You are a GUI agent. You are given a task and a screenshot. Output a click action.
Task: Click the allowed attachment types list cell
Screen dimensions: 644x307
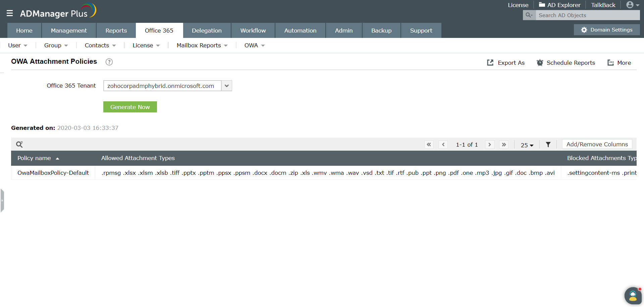click(328, 173)
